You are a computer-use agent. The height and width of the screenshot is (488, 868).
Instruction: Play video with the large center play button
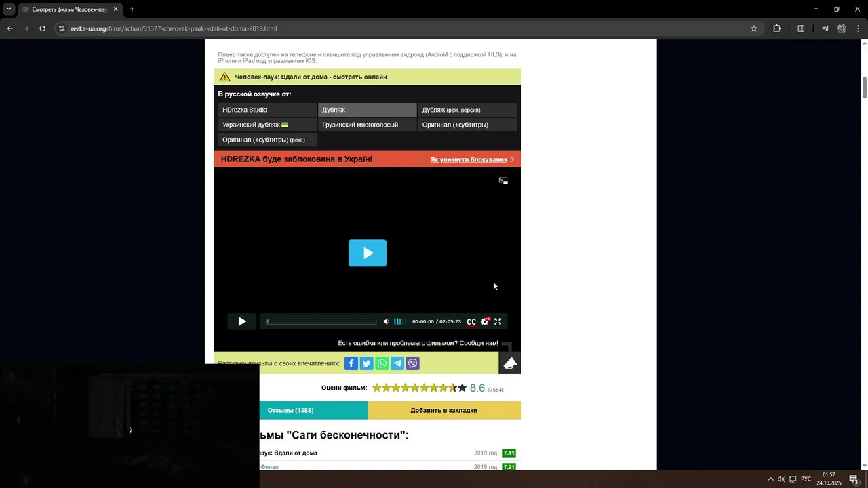[x=368, y=253]
